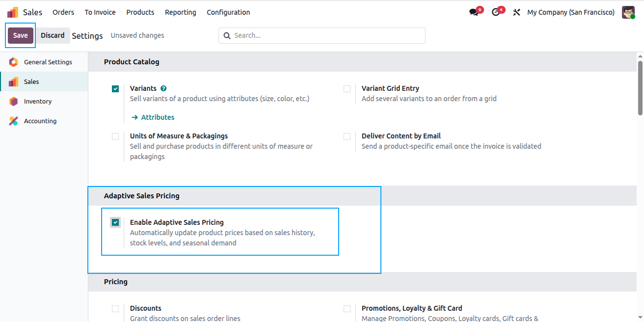Click the Unsaved changes status text
Screen dimensions: 644x322
pos(137,35)
